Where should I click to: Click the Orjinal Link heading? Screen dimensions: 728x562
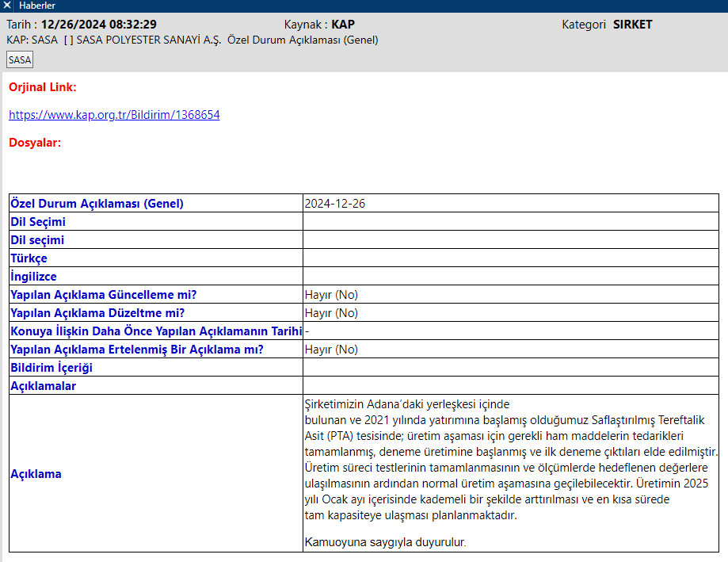click(x=43, y=87)
